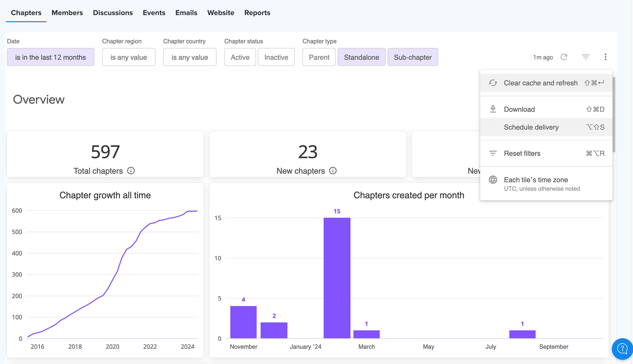The width and height of the screenshot is (633, 364).
Task: Open the Chapter country filter dropdown
Action: point(190,57)
